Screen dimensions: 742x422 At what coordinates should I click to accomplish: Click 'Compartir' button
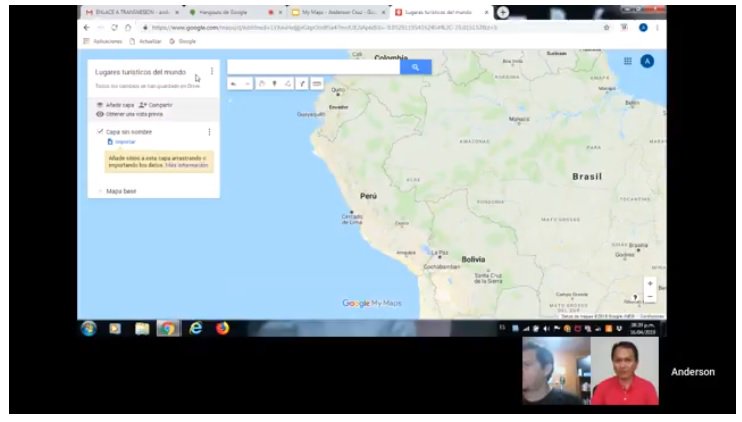coord(156,105)
